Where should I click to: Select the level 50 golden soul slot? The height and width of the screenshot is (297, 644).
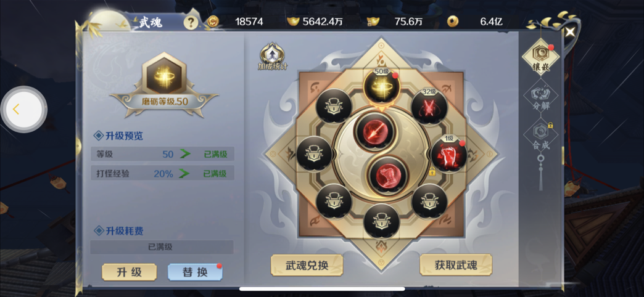coord(382,86)
